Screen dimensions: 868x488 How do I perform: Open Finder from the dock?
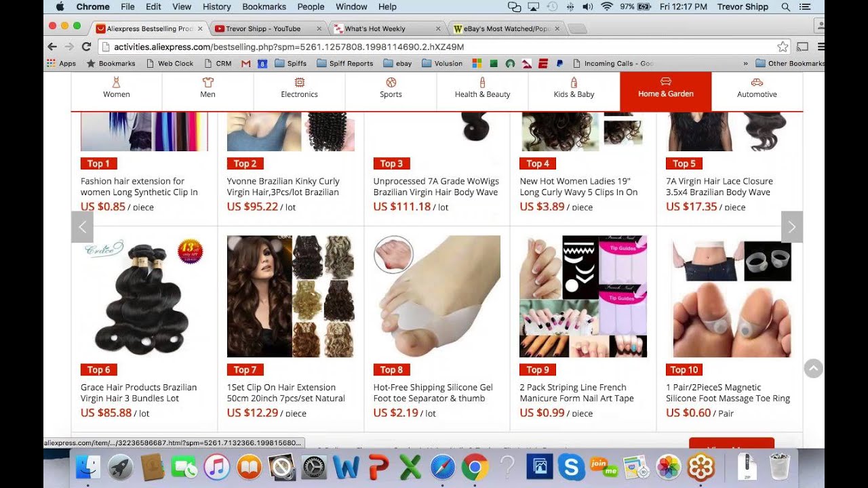point(87,467)
